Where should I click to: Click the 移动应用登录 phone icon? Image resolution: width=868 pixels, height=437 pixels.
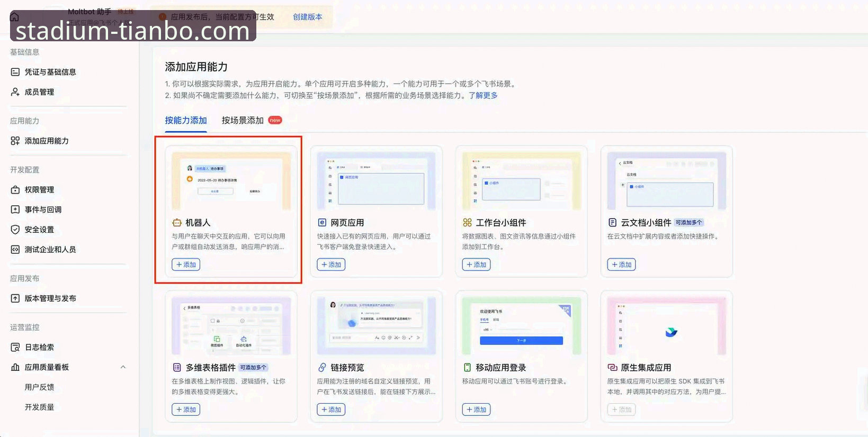tap(467, 368)
